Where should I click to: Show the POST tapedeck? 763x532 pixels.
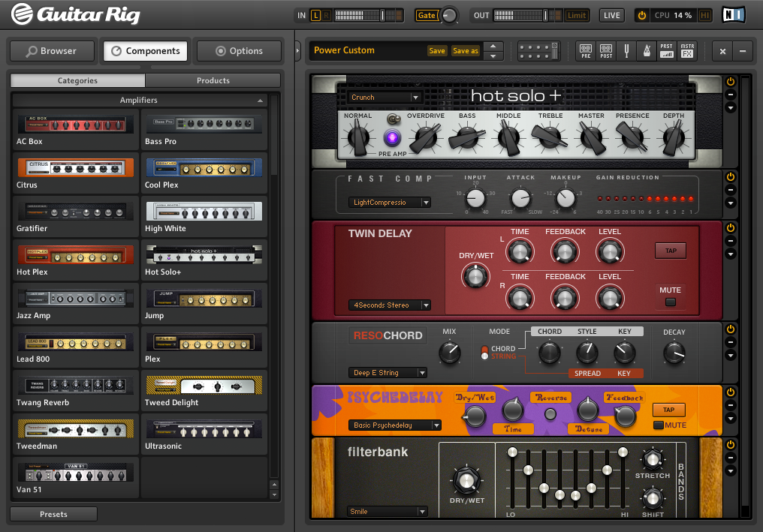coord(606,50)
